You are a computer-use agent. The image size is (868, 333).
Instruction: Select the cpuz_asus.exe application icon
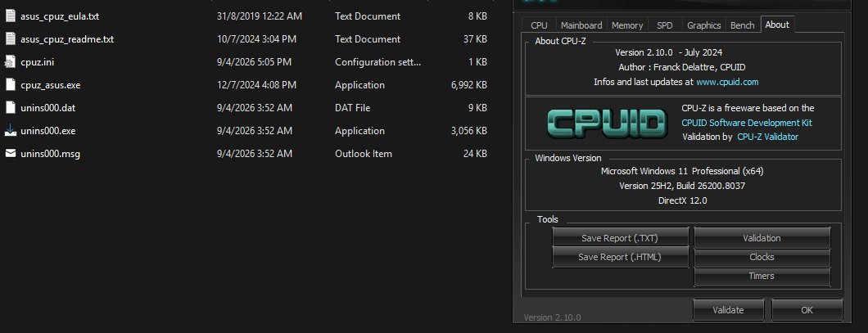[x=10, y=85]
